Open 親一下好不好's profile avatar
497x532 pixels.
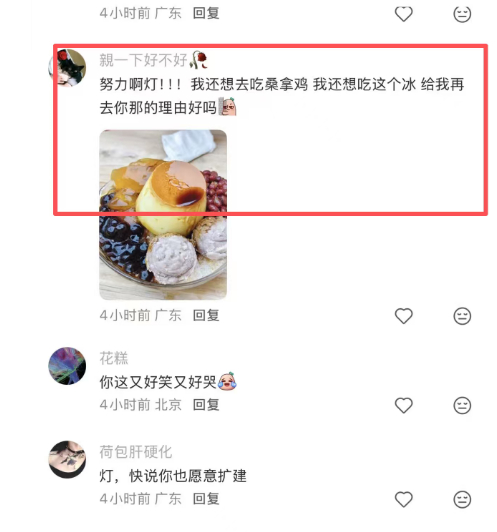coord(67,68)
